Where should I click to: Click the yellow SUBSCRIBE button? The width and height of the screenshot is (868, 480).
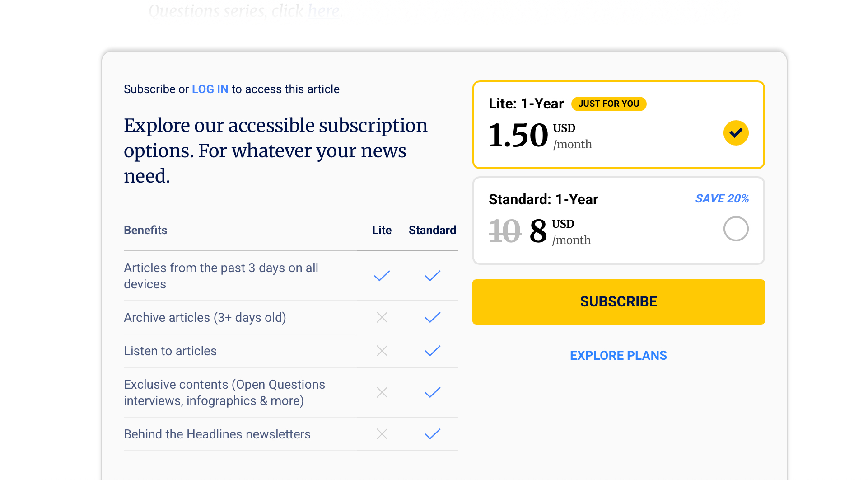[618, 301]
